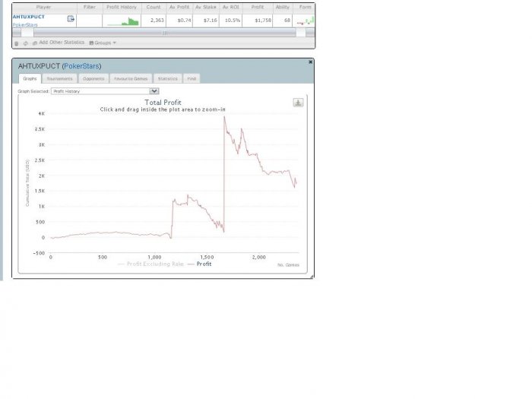Screen dimensions: 532x399
Task: Click the Player column header
Action: [x=44, y=7]
